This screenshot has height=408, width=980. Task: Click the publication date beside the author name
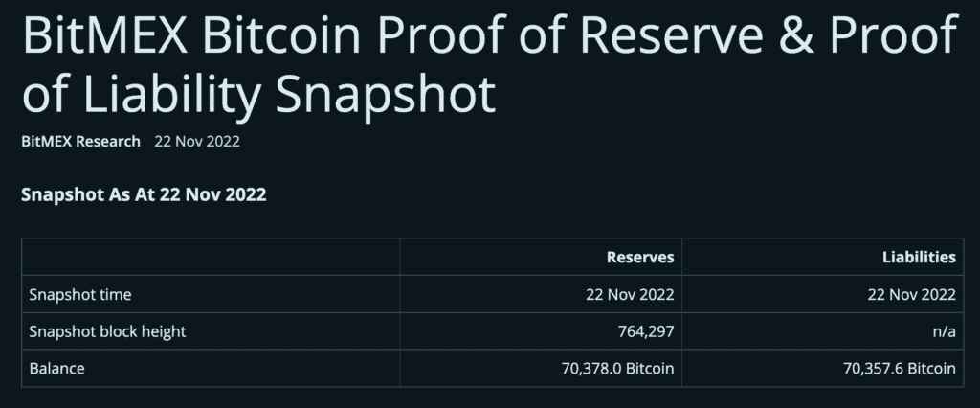tap(197, 142)
